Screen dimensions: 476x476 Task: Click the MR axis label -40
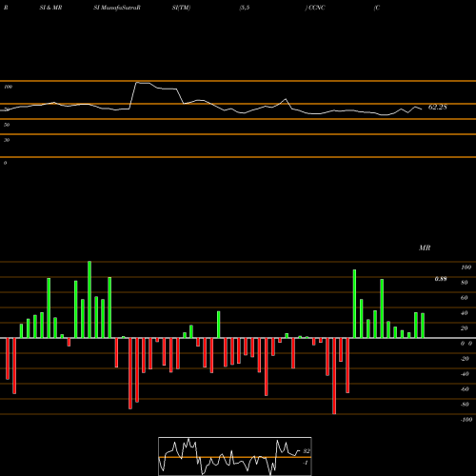pyautogui.click(x=465, y=374)
